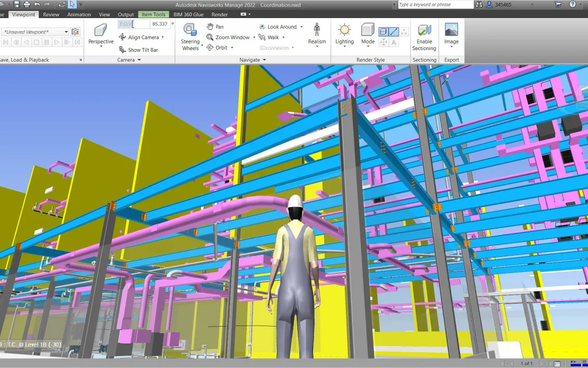Open the Perspective camera mode dropdown
The width and height of the screenshot is (588, 368).
(x=101, y=35)
